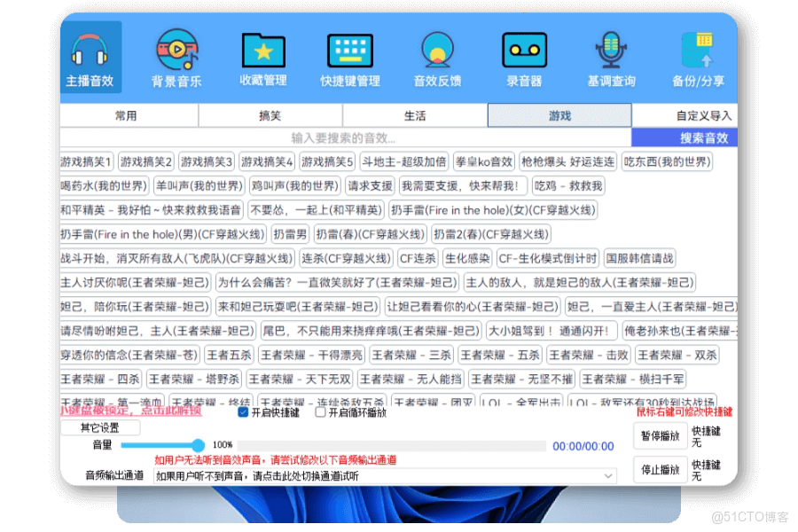Expand the 音频输出通道 dropdown

click(385, 476)
